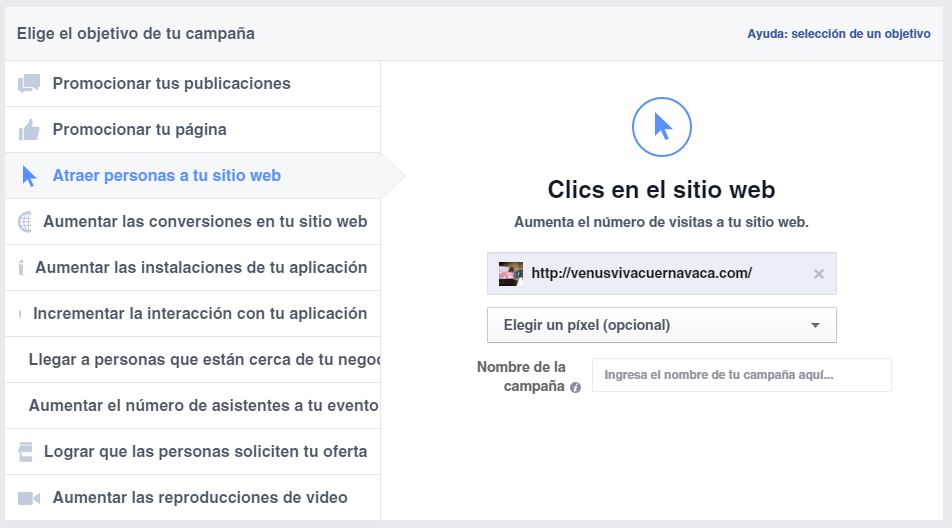The image size is (952, 528).
Task: Click the storefront icon beside Lograr que las personas
Action: [x=25, y=452]
